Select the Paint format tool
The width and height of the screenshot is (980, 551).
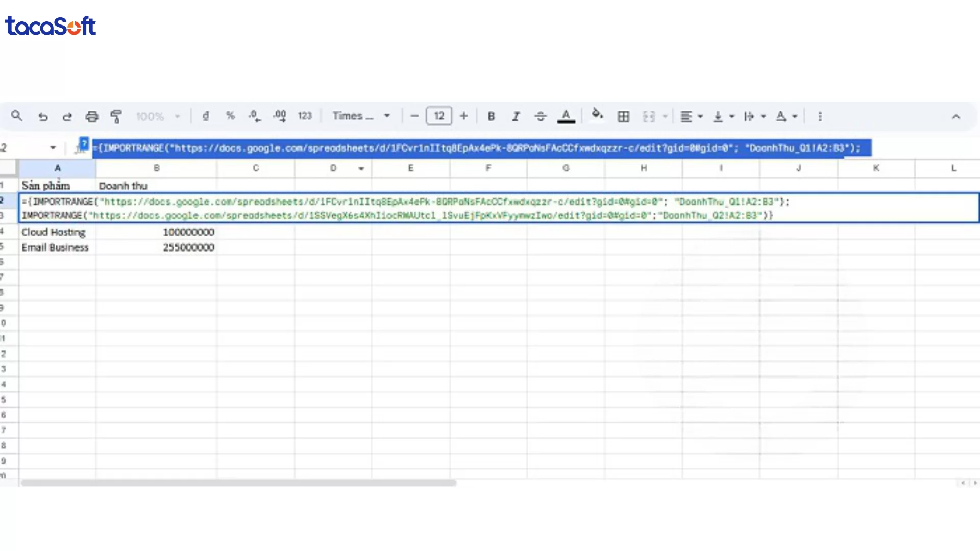[x=116, y=116]
